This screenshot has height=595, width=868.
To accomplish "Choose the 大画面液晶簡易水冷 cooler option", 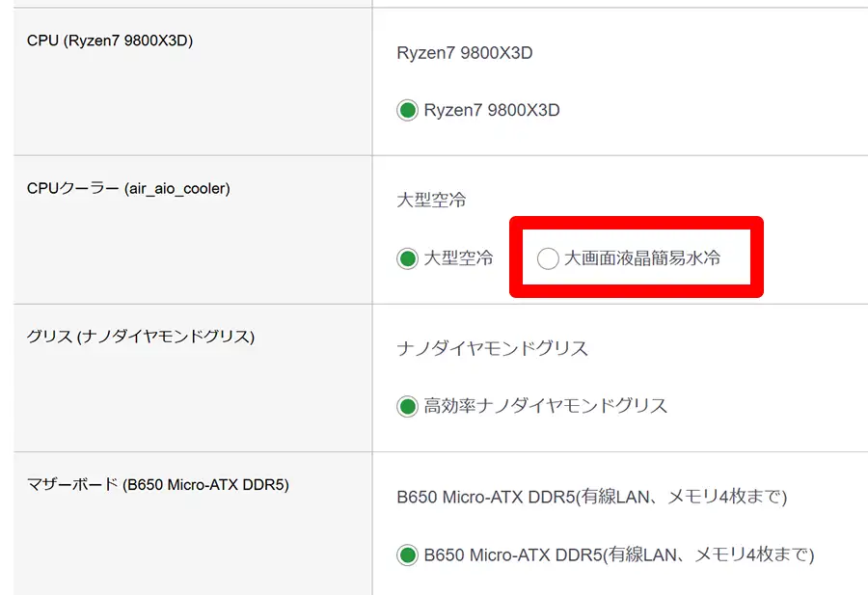I will [x=548, y=258].
